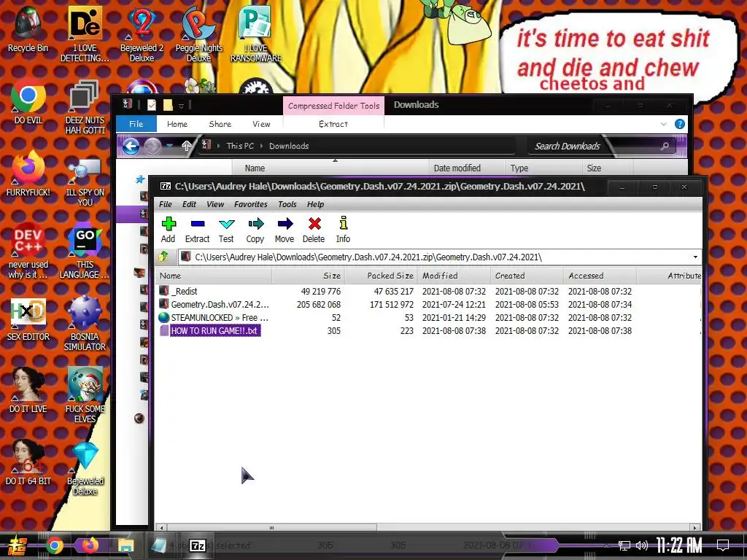Open the Firefox icon labeled FURRYFUCK!
Viewport: 747px width, 560px height.
pos(28,174)
